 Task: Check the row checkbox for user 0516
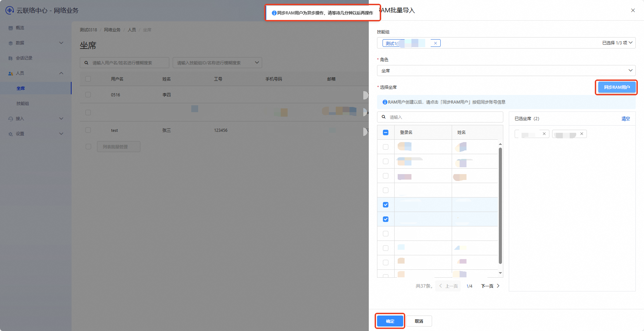click(88, 95)
